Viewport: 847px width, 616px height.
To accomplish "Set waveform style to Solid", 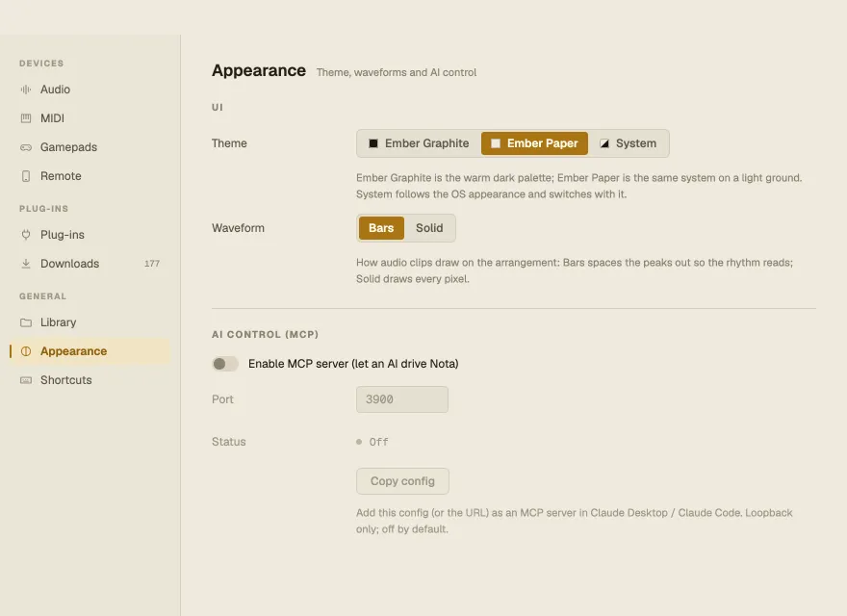I will click(x=429, y=228).
